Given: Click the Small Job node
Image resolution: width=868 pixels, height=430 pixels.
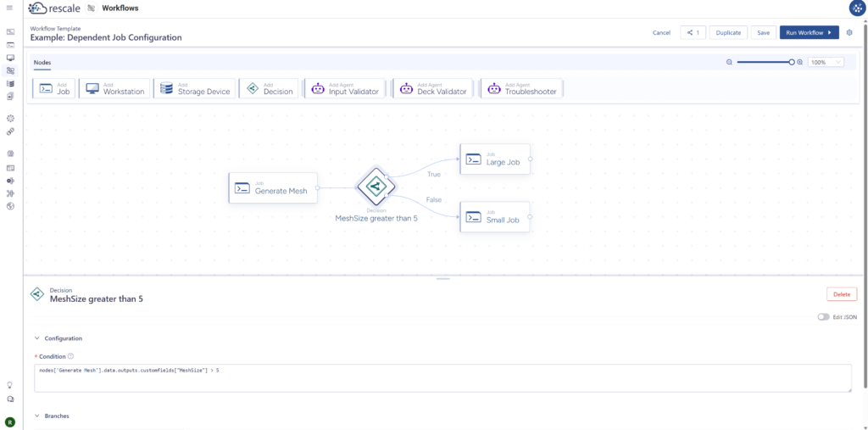Looking at the screenshot, I should click(x=495, y=216).
